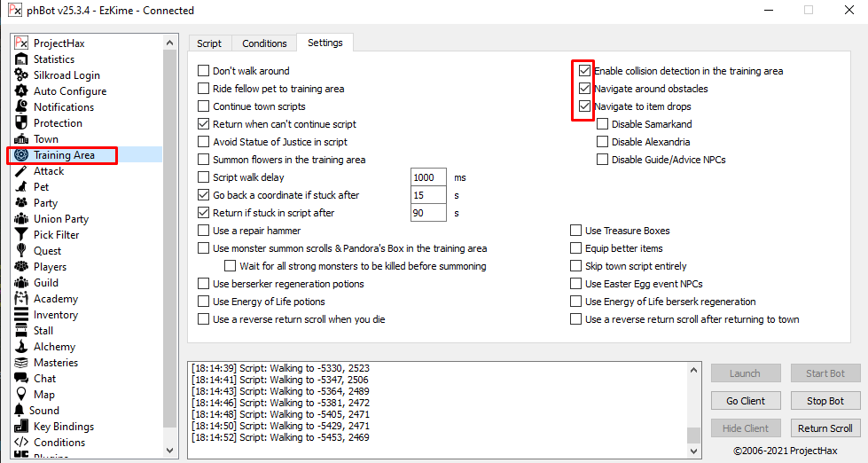Click the Notifications icon in sidebar
The width and height of the screenshot is (868, 463).
21,107
